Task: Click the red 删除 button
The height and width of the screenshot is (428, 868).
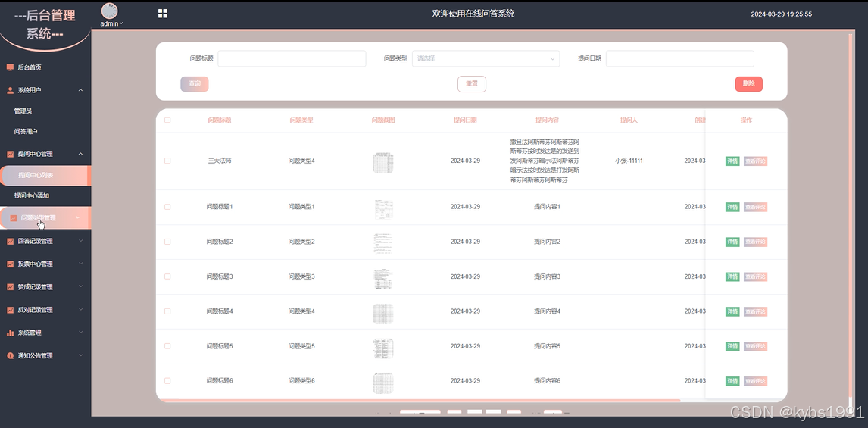Action: pos(749,84)
